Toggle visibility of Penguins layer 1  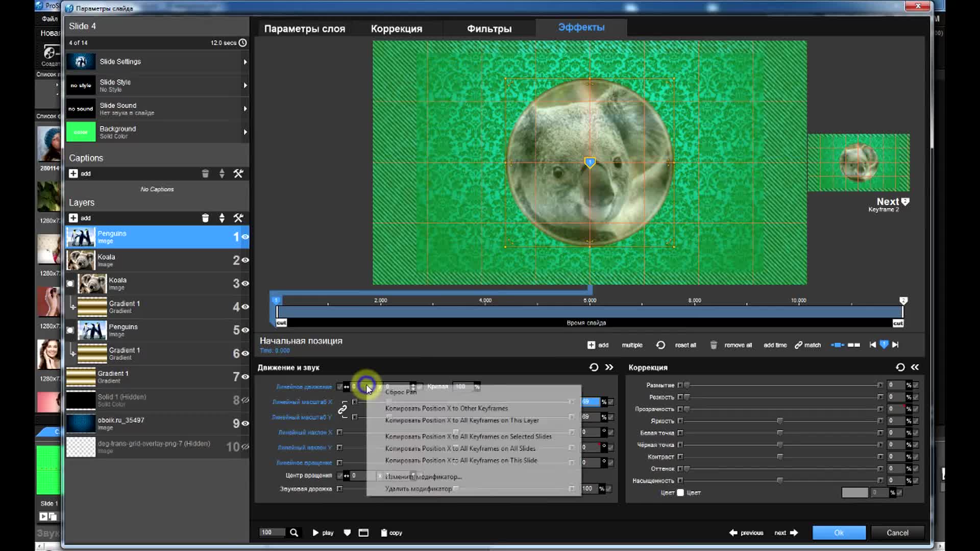coord(245,237)
